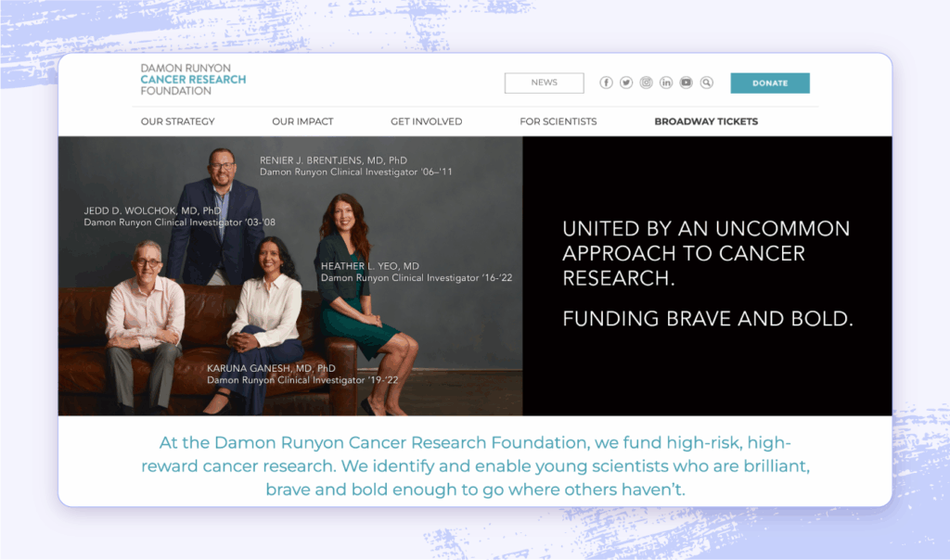Screen dimensions: 950x560
Task: Click the Renier J. Brentjens caption text
Action: pyautogui.click(x=355, y=166)
